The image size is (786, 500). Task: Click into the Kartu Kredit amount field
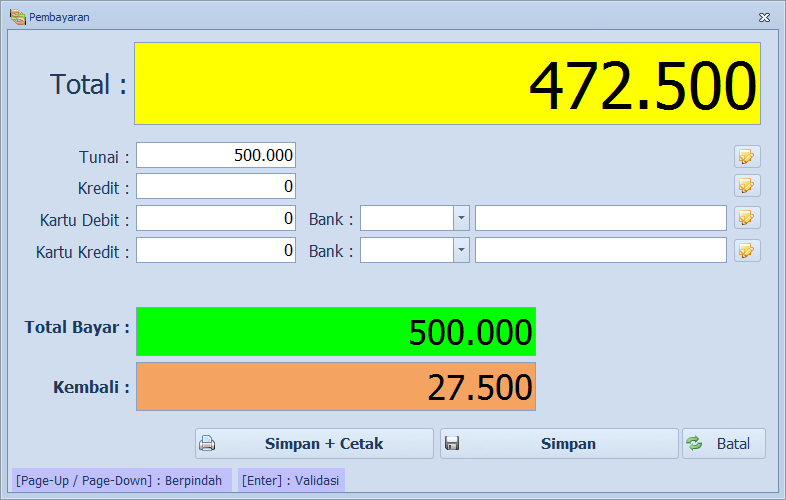(x=216, y=250)
